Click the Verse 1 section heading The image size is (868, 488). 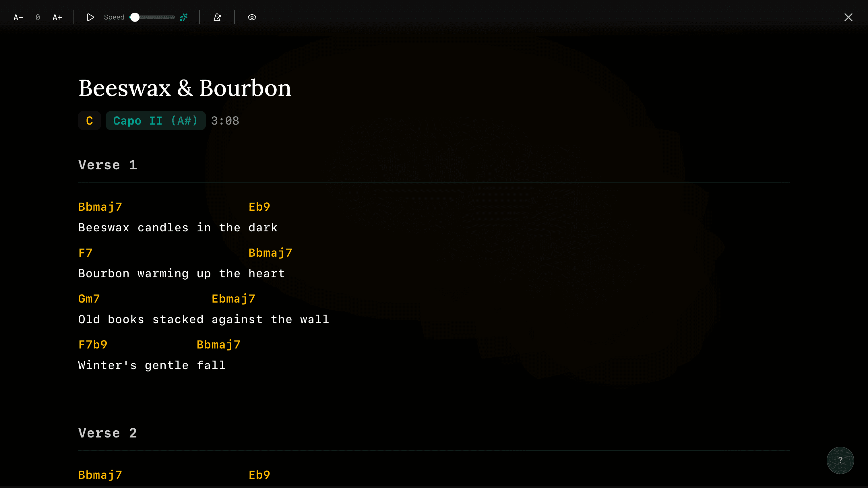pyautogui.click(x=107, y=165)
